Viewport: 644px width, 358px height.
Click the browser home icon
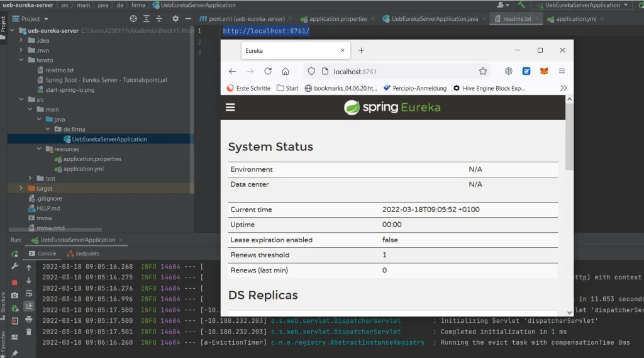pos(286,72)
